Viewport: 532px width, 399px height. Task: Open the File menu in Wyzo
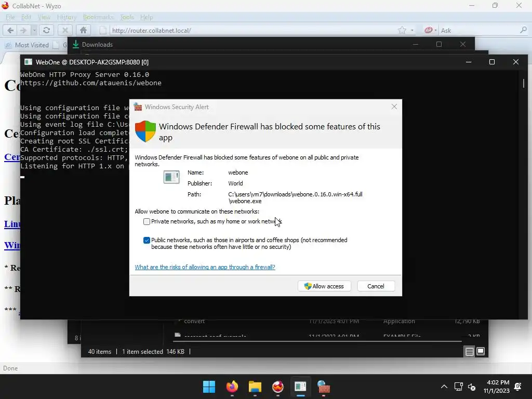[10, 17]
